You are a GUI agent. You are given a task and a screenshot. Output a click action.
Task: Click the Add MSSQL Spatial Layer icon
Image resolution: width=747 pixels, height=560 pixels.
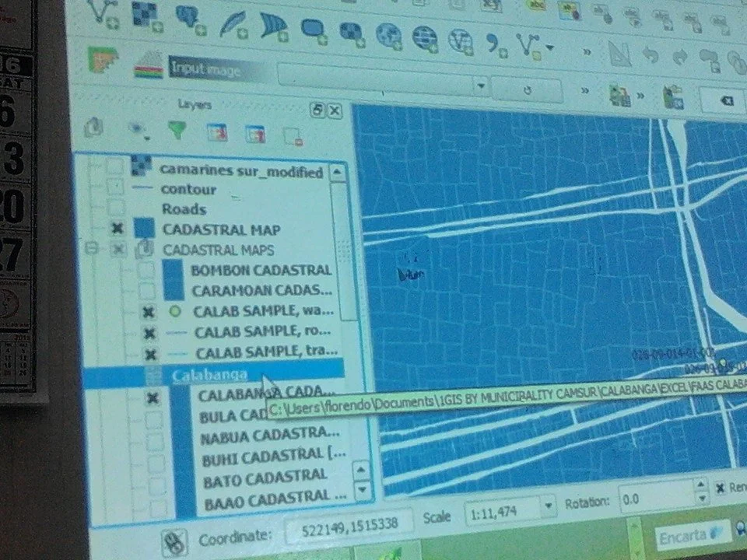pos(273,27)
